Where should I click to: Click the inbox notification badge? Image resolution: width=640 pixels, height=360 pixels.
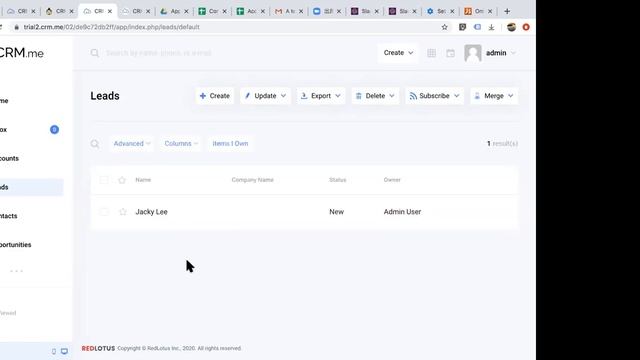54,130
